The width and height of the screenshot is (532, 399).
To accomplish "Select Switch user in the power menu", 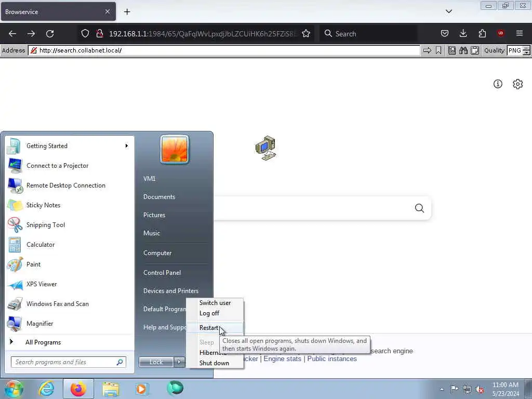I will click(215, 303).
